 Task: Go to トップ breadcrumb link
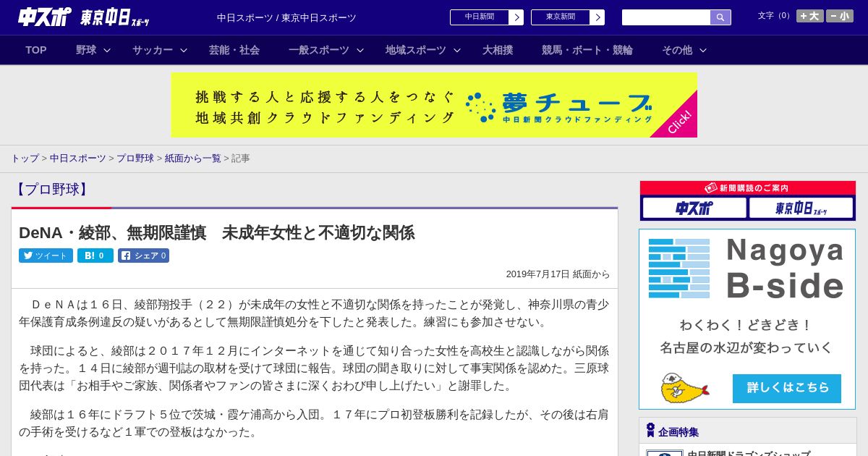(x=25, y=158)
